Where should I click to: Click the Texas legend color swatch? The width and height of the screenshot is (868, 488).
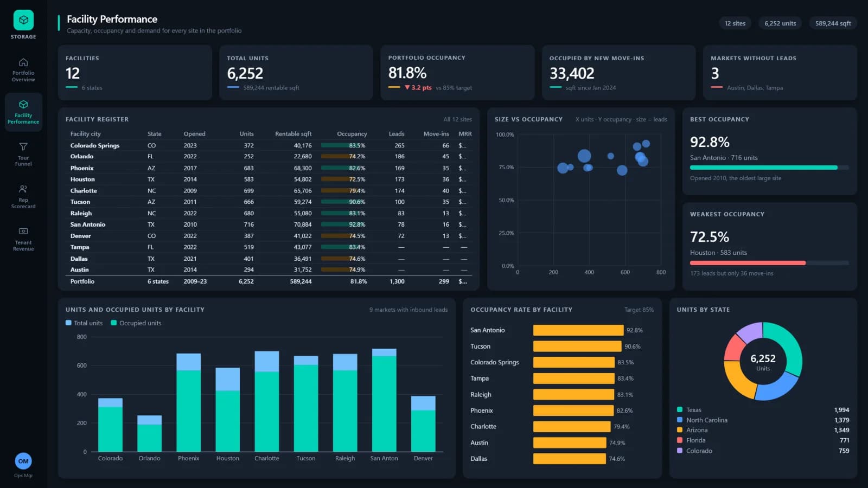click(680, 410)
